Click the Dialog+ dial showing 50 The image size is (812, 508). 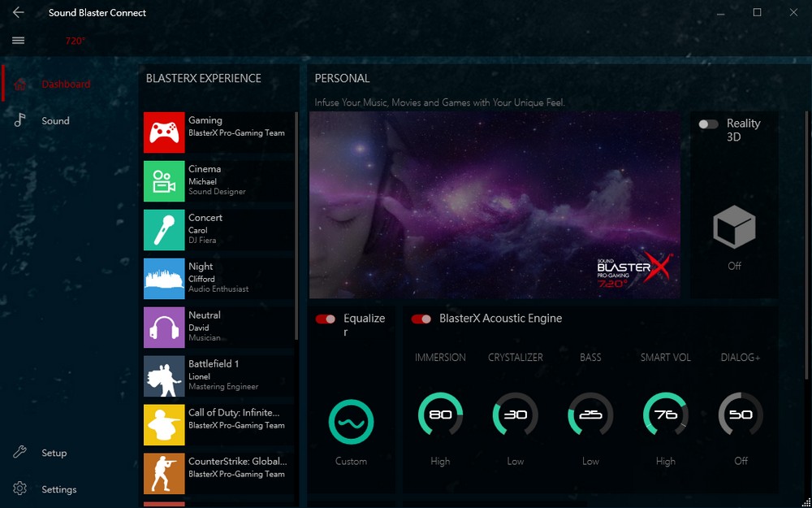pos(741,415)
